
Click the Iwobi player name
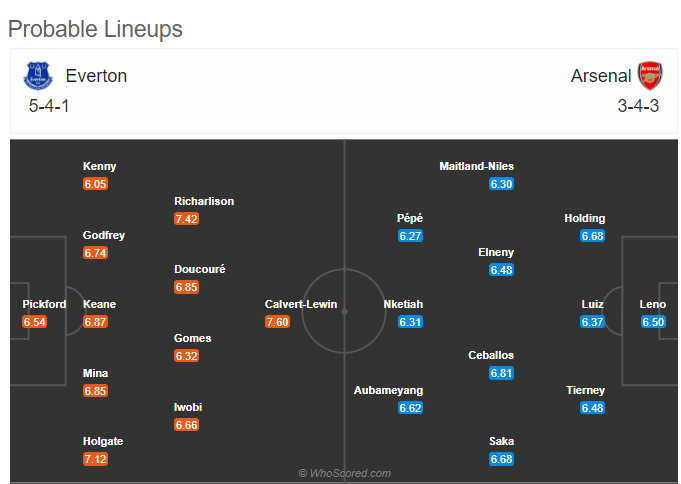[x=188, y=407]
